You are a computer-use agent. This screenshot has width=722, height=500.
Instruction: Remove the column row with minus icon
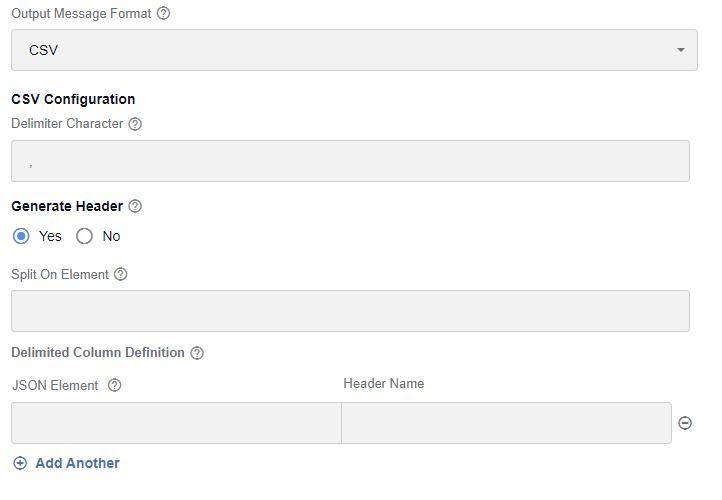point(685,423)
